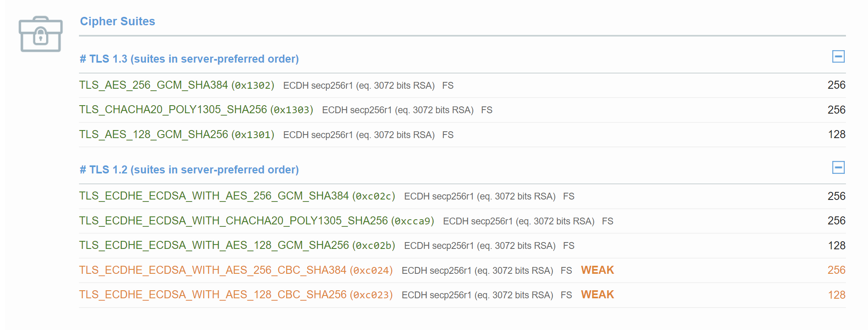Image resolution: width=868 pixels, height=330 pixels.
Task: Click the Cipher Suites heading
Action: click(117, 21)
